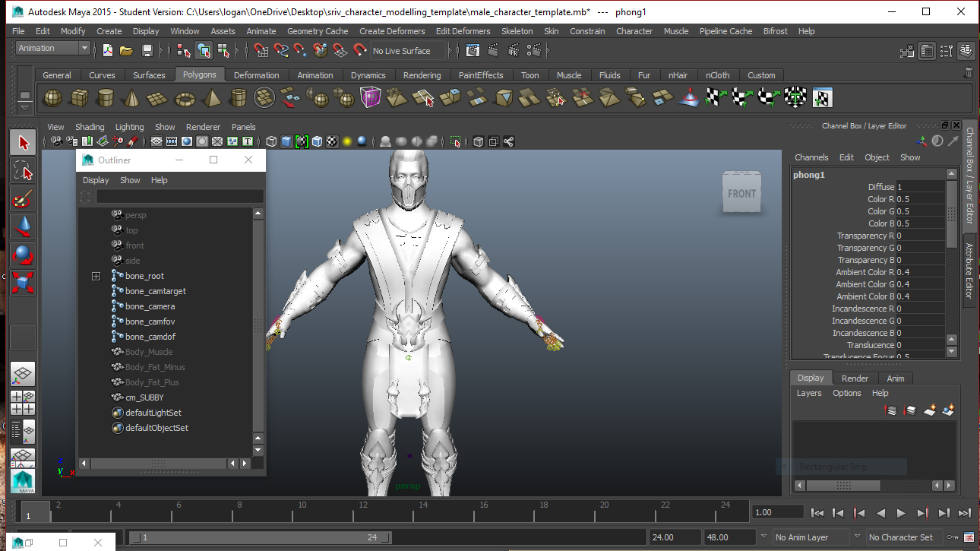Toggle Snap to curves magnet
This screenshot has width=980, height=551.
click(281, 51)
